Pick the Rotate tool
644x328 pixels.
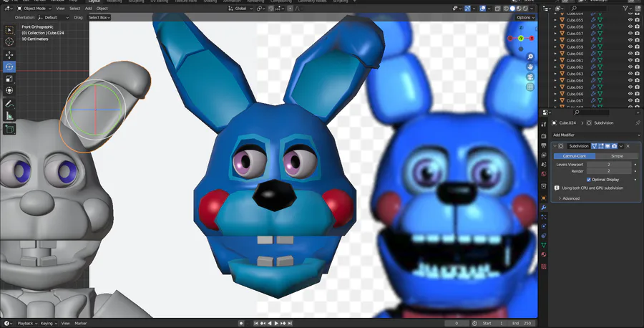click(x=9, y=67)
